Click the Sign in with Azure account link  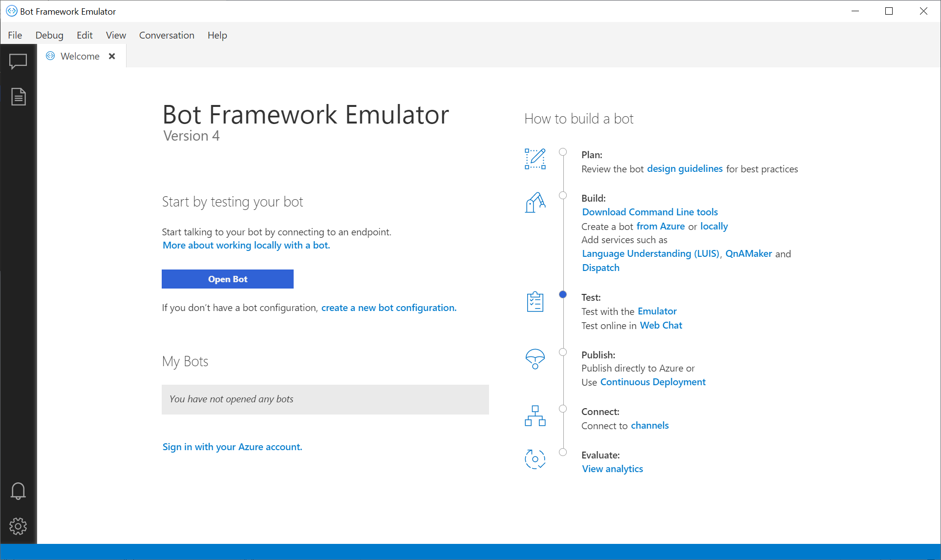tap(232, 447)
